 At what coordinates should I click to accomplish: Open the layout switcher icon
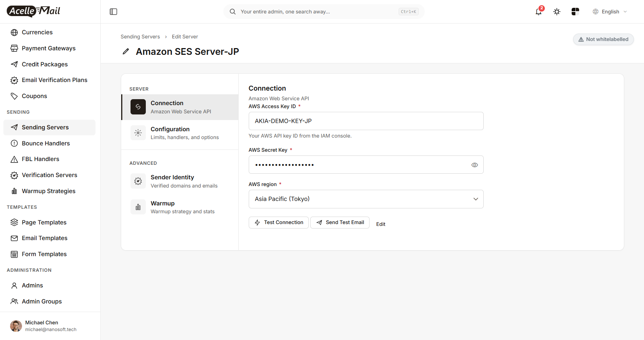[575, 12]
